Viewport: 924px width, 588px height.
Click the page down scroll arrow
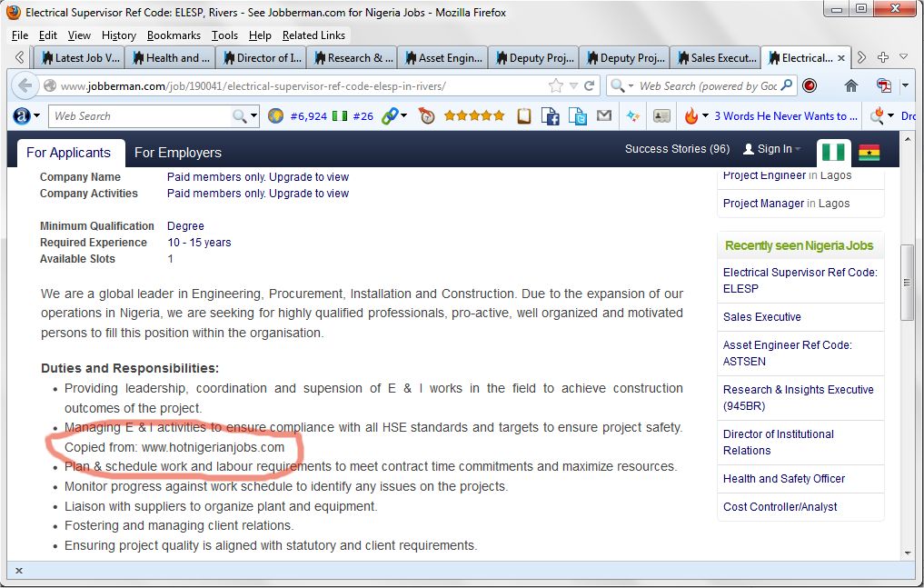(x=907, y=553)
